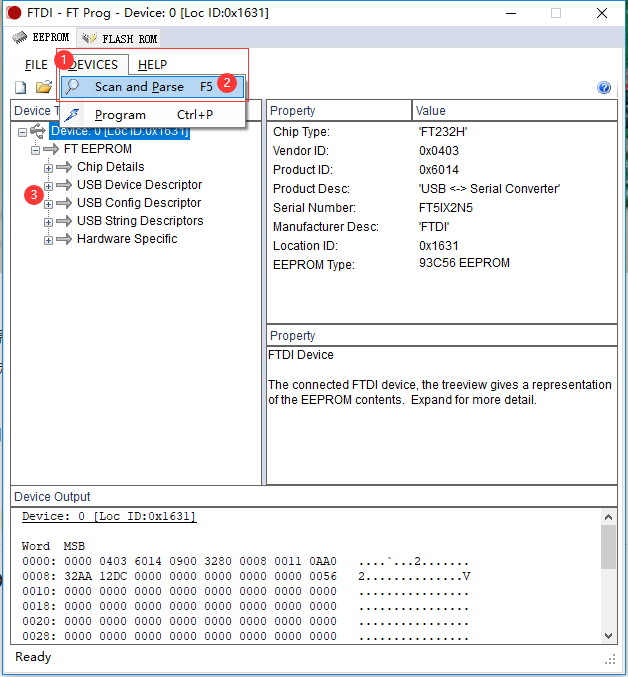Expand the USB Config Descriptor node
Screen dimensions: 628x677
pyautogui.click(x=48, y=204)
